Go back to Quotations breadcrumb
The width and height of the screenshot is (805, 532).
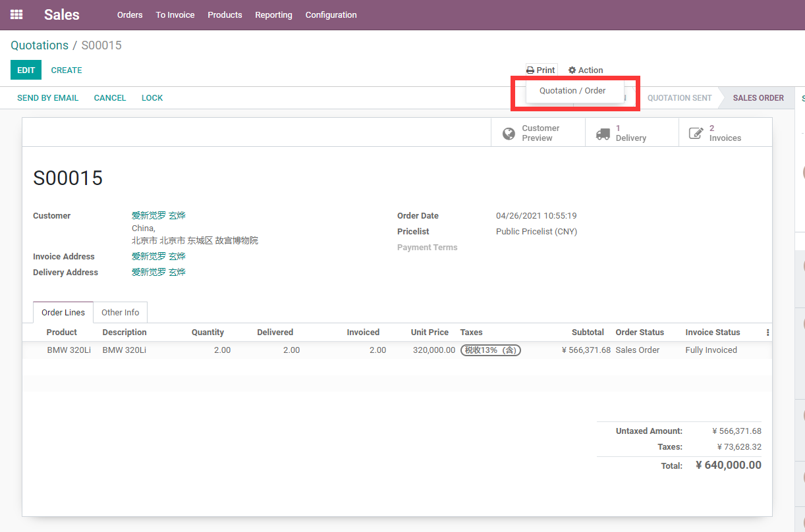pos(40,45)
